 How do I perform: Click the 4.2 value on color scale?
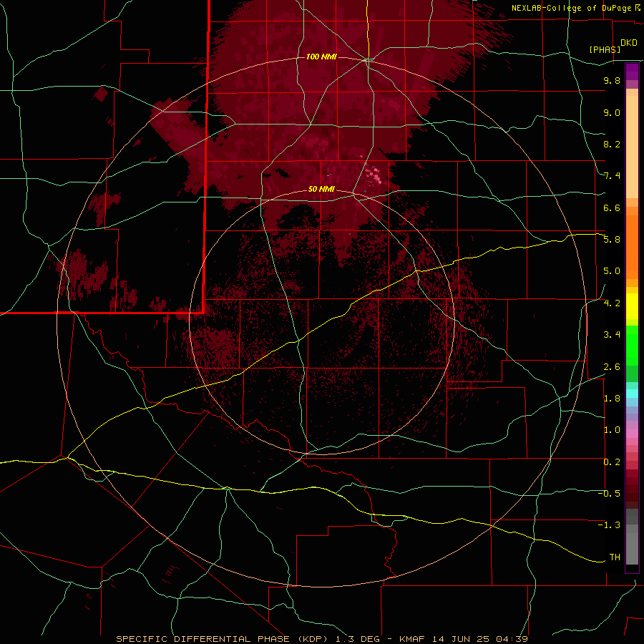(x=612, y=303)
